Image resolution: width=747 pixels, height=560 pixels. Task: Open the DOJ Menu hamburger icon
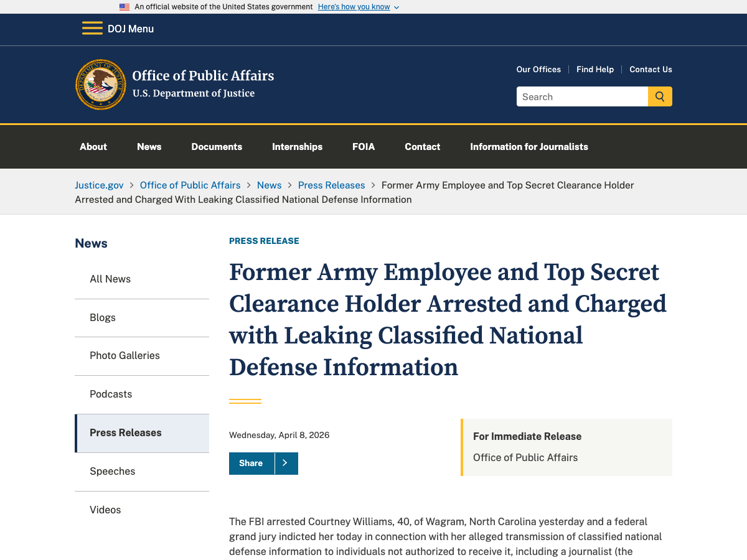click(92, 28)
